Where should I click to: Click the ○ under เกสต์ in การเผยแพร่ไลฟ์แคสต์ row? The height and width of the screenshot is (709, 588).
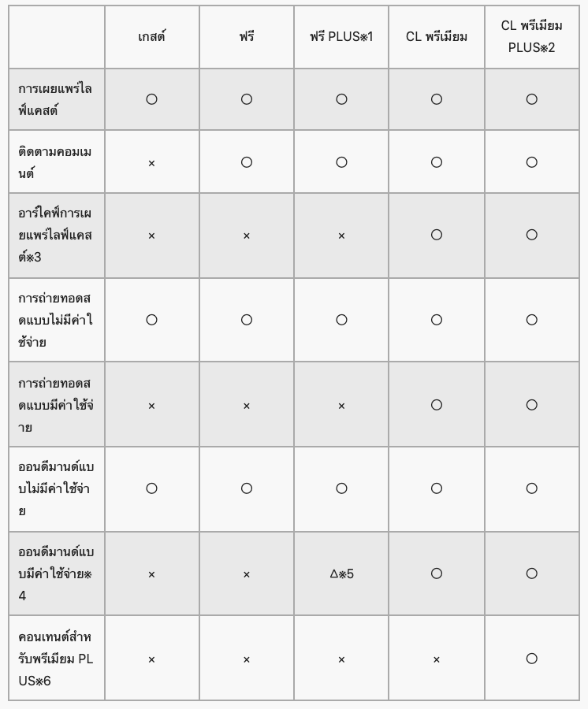pyautogui.click(x=151, y=99)
